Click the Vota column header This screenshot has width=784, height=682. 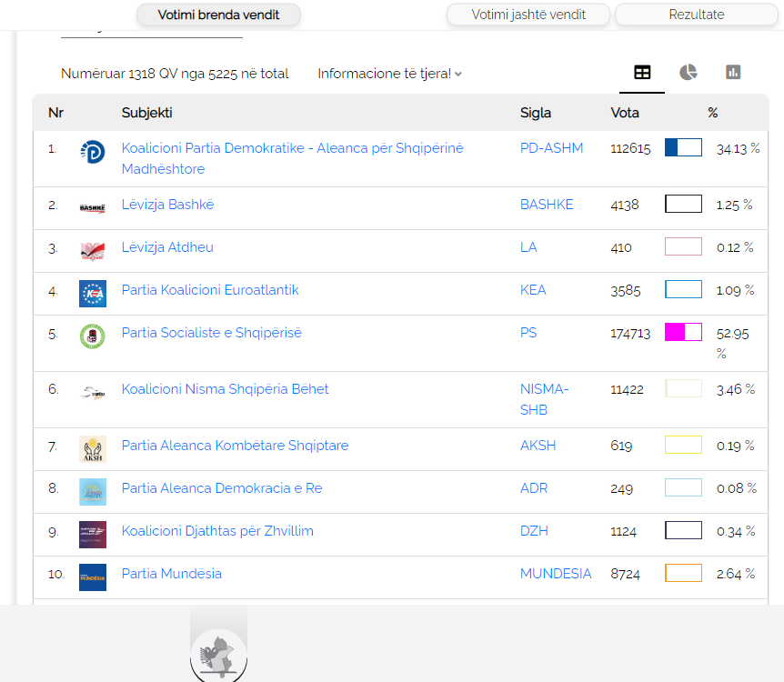pyautogui.click(x=625, y=113)
